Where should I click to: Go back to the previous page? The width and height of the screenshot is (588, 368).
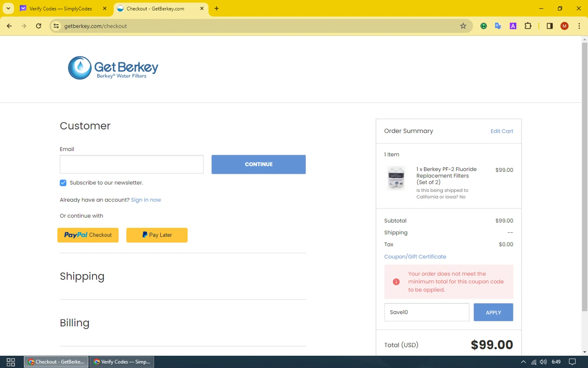pos(9,26)
